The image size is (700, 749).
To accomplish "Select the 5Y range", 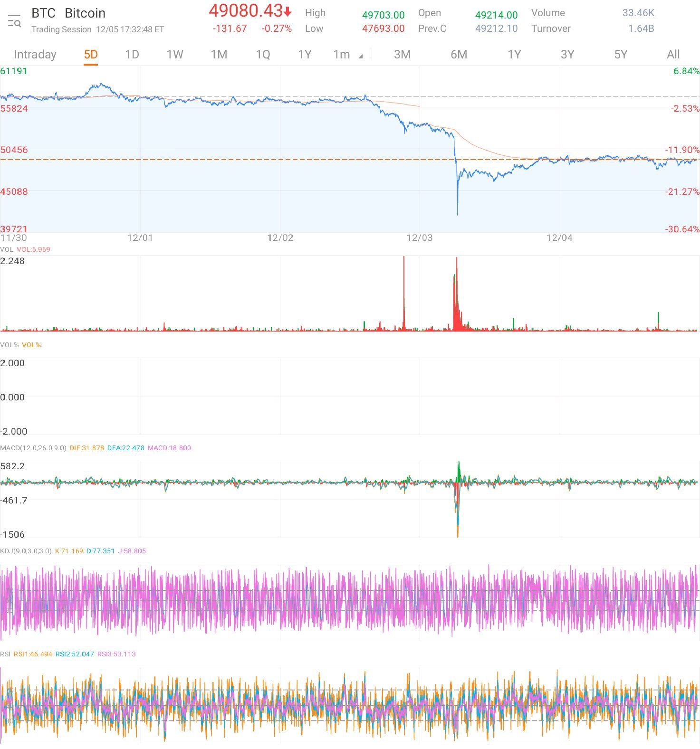I will (621, 55).
